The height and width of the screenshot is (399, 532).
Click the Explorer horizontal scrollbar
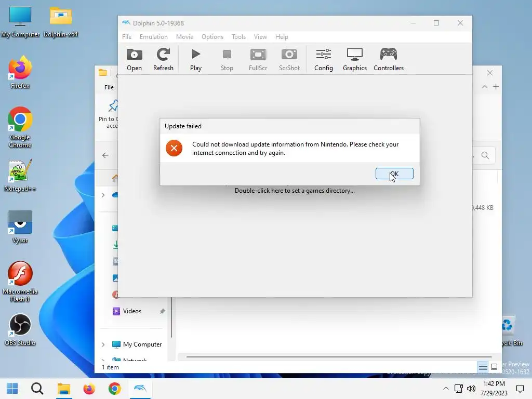click(339, 356)
